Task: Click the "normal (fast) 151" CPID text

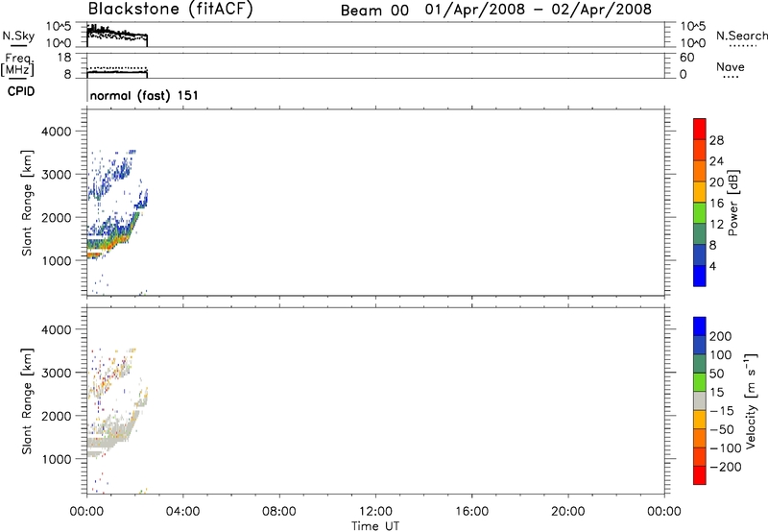Action: [x=144, y=95]
